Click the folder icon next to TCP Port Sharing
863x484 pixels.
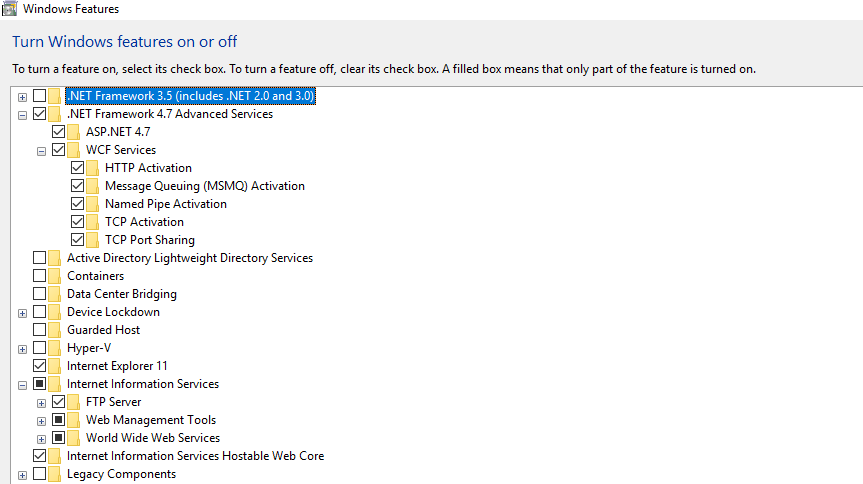[92, 240]
